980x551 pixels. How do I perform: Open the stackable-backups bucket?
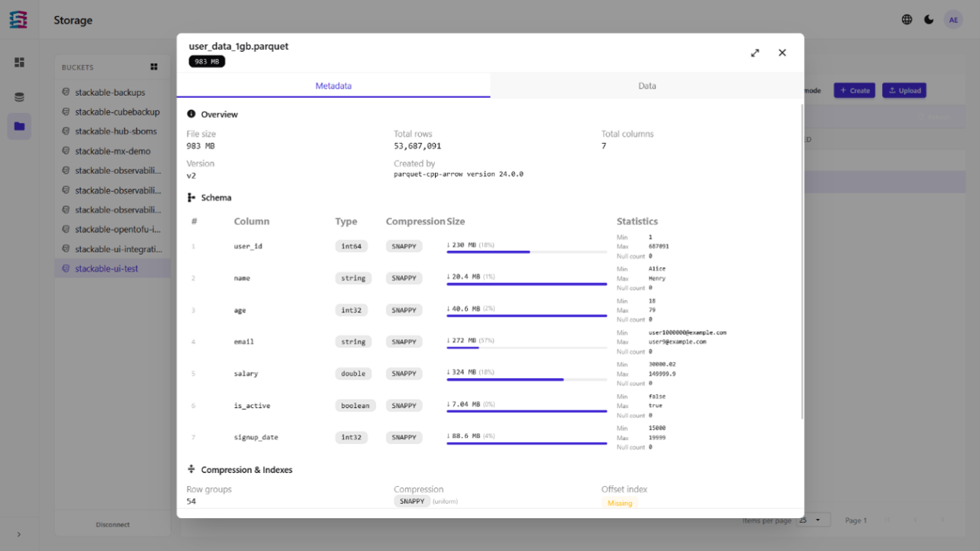pos(113,93)
